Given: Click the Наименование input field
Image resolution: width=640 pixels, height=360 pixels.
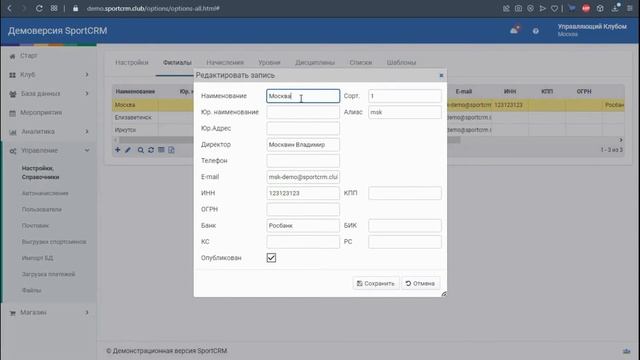Looking at the screenshot, I should (303, 96).
